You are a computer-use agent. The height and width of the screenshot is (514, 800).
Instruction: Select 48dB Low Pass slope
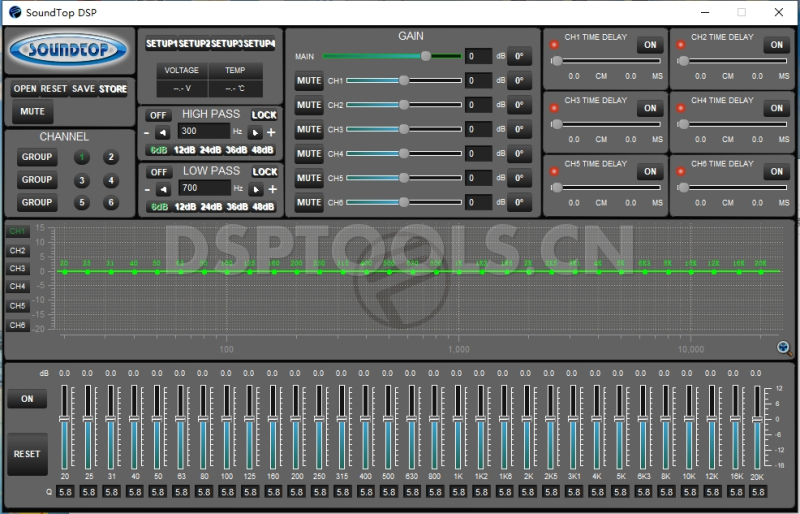tap(263, 207)
